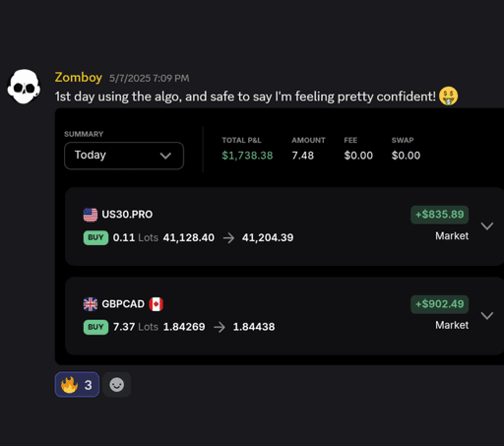Open the Today summary dropdown

tap(124, 156)
